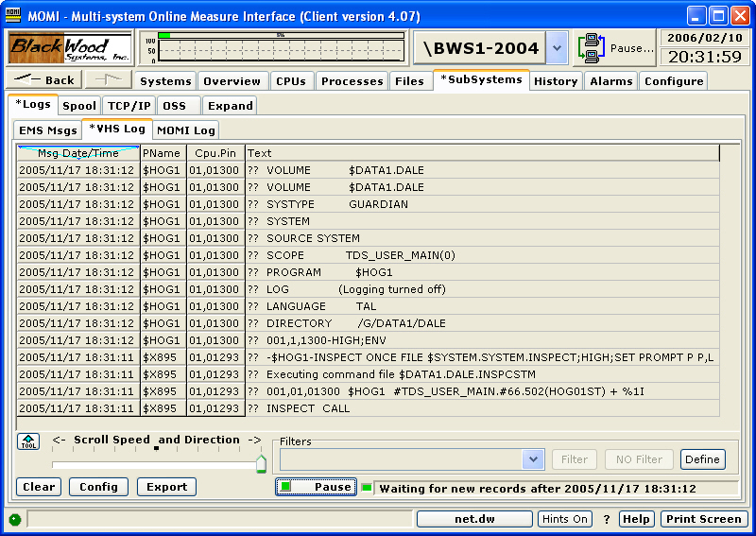Open the Alarms tab
756x536 pixels.
610,81
